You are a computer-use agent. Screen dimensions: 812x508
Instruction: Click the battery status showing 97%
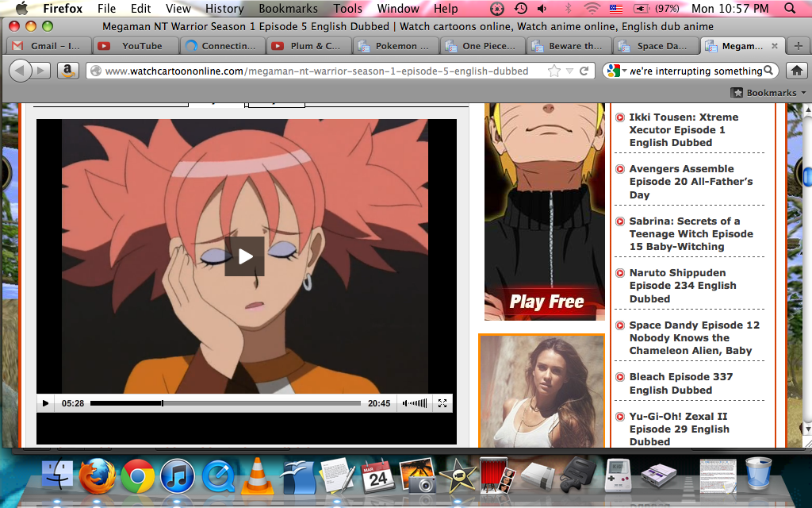point(657,8)
